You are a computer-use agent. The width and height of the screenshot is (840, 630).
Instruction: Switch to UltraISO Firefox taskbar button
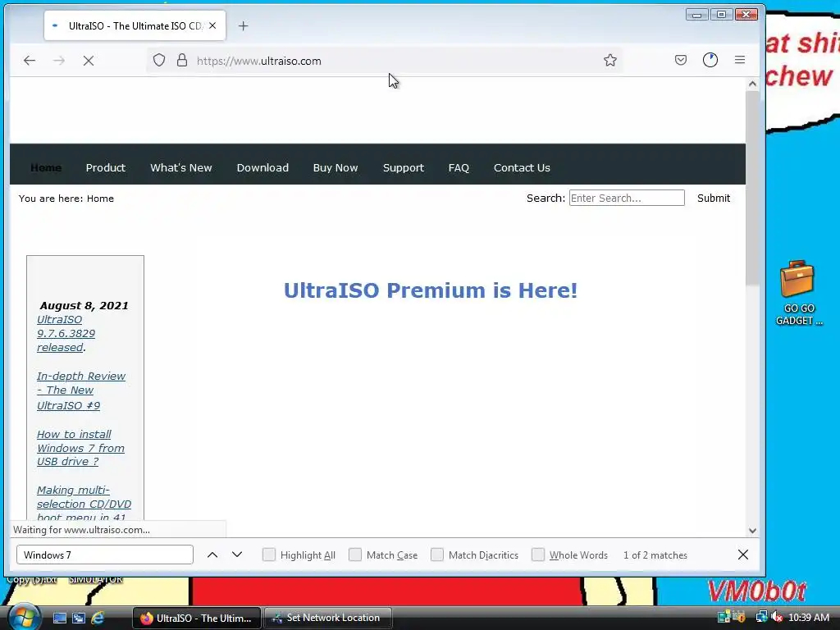pyautogui.click(x=197, y=618)
